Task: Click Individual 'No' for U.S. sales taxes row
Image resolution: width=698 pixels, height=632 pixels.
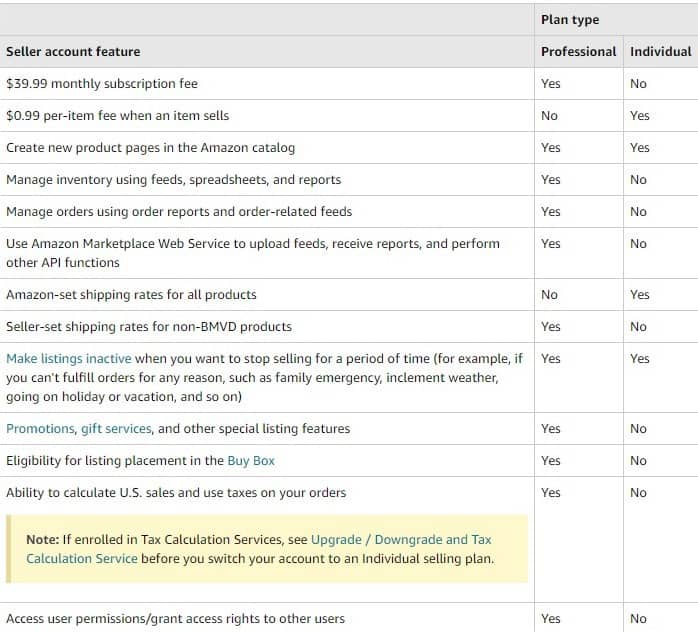Action: (x=638, y=493)
